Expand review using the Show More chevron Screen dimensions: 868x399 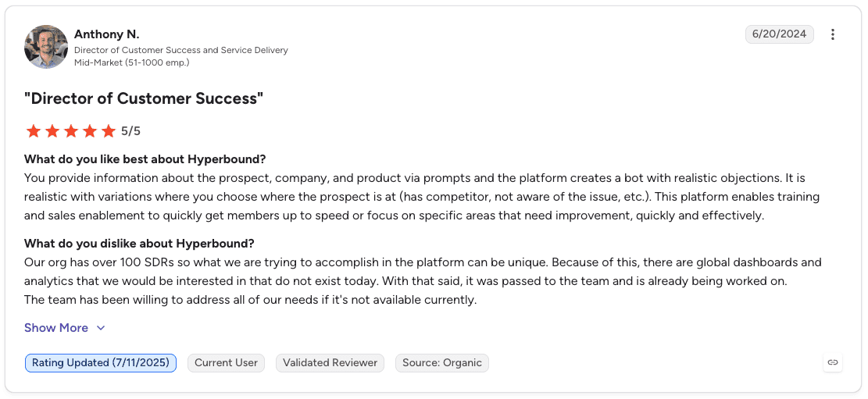click(101, 328)
